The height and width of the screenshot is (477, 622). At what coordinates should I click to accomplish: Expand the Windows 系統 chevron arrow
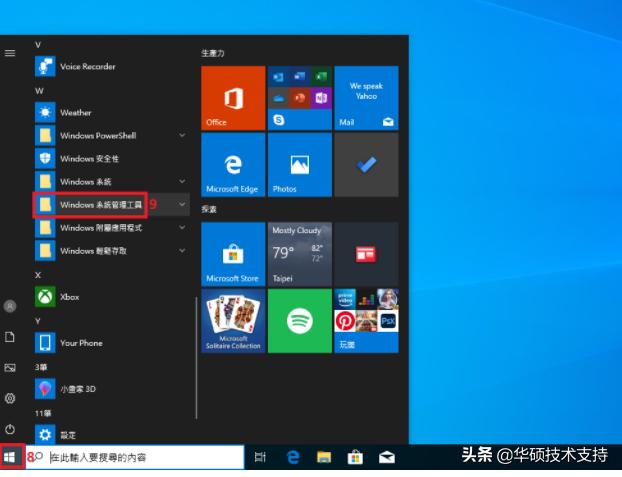coord(182,181)
